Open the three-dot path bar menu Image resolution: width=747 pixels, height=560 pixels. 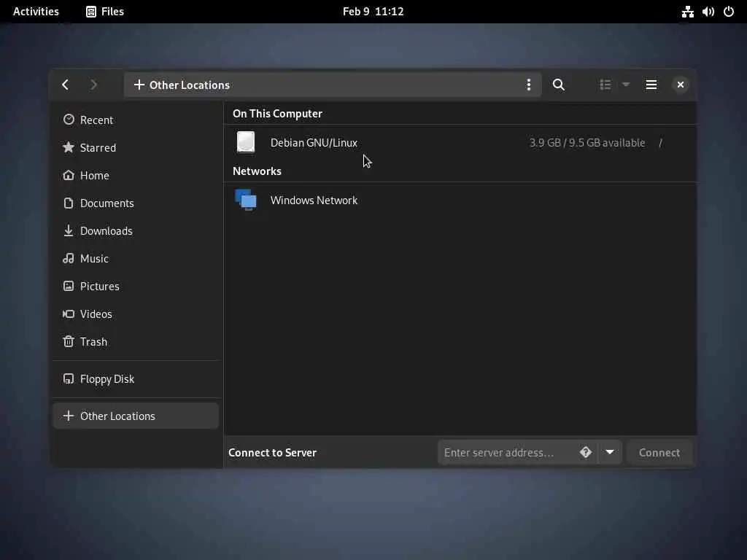click(528, 85)
